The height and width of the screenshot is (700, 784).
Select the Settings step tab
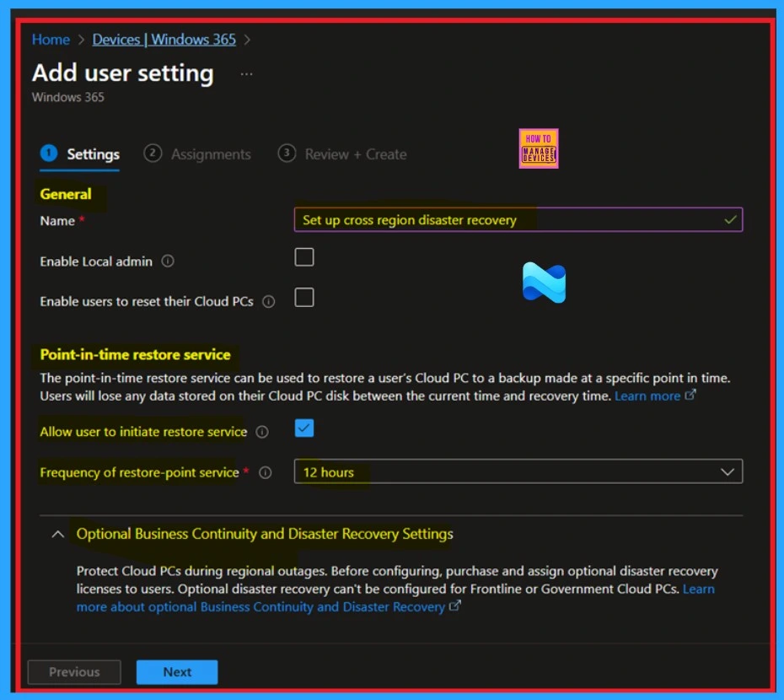point(80,154)
